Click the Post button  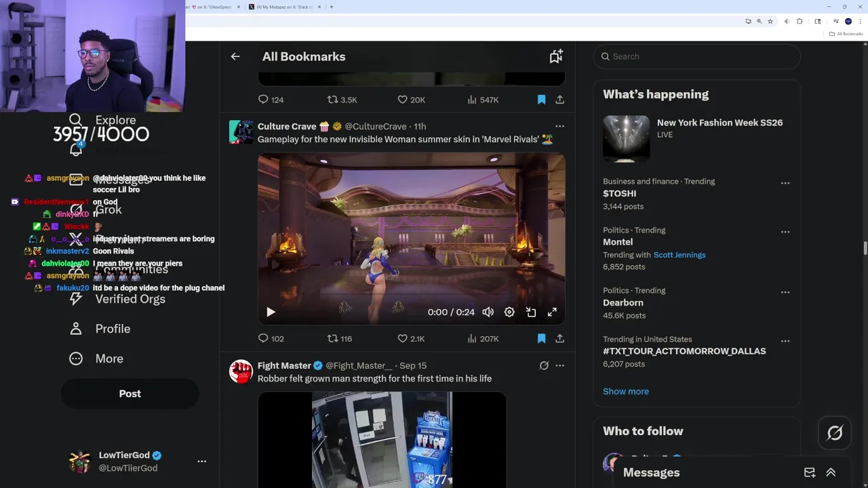130,394
